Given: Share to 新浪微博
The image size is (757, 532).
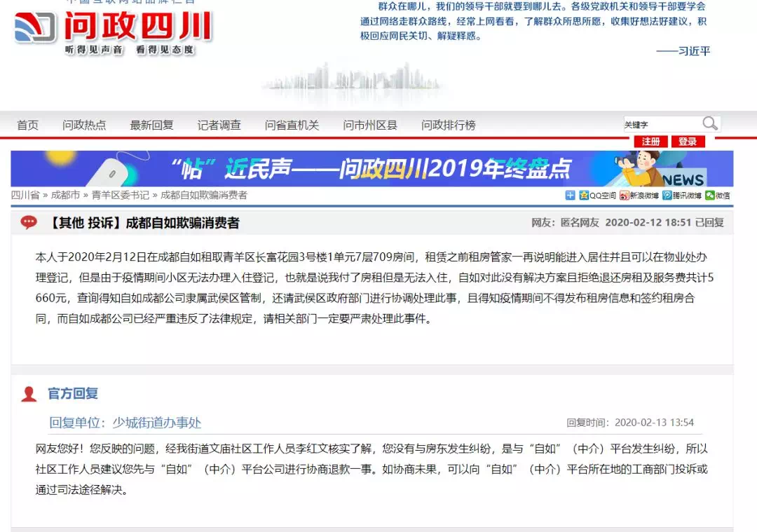Looking at the screenshot, I should (639, 195).
